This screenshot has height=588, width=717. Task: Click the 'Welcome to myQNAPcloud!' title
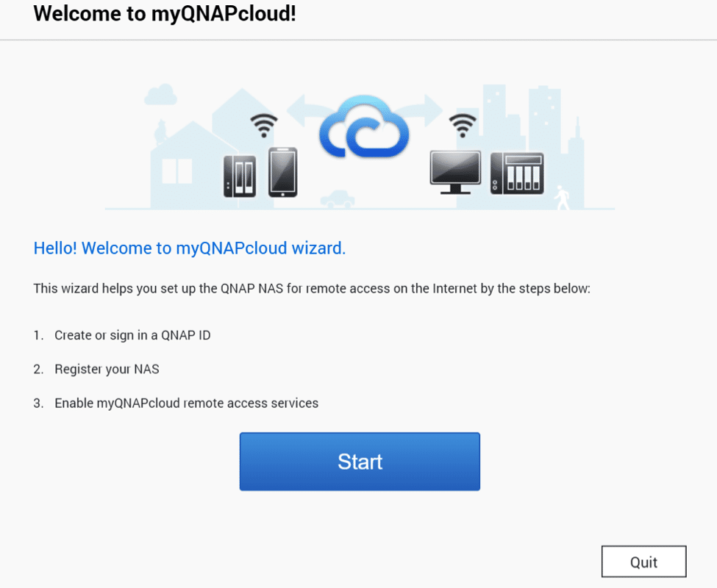[x=165, y=13]
